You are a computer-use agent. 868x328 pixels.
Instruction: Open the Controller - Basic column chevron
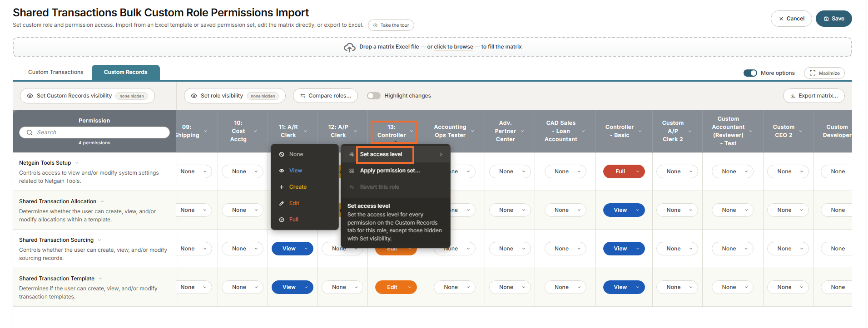click(640, 131)
